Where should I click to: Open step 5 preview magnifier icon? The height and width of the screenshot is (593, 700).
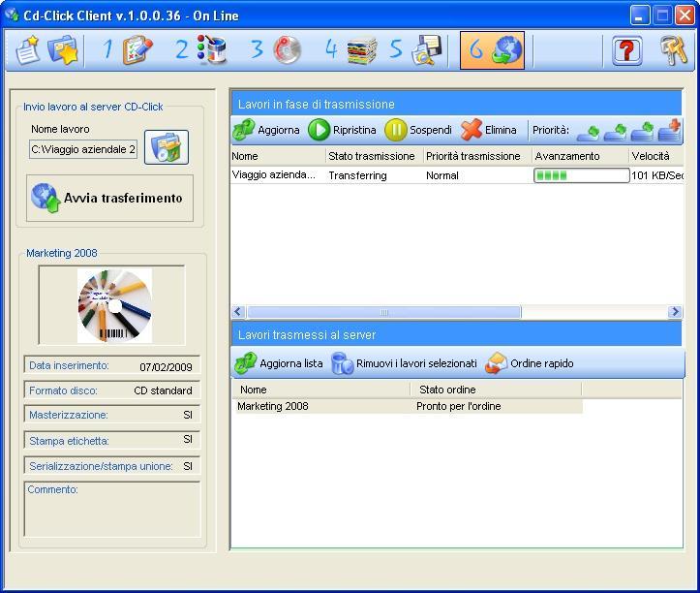[426, 50]
